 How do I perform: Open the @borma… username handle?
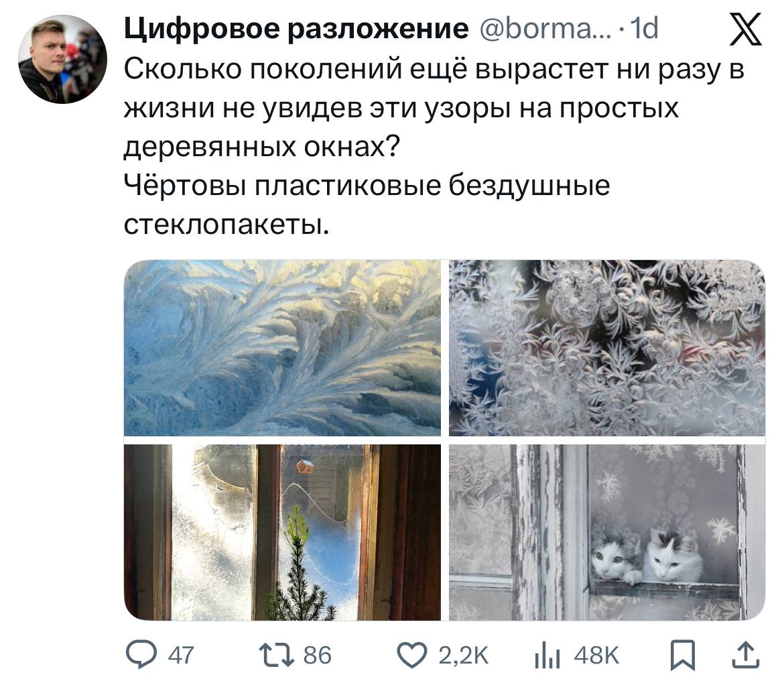pyautogui.click(x=545, y=29)
